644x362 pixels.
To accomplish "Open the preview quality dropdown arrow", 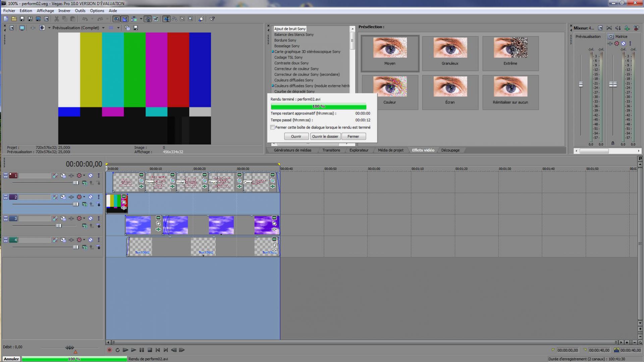I will coord(103,28).
